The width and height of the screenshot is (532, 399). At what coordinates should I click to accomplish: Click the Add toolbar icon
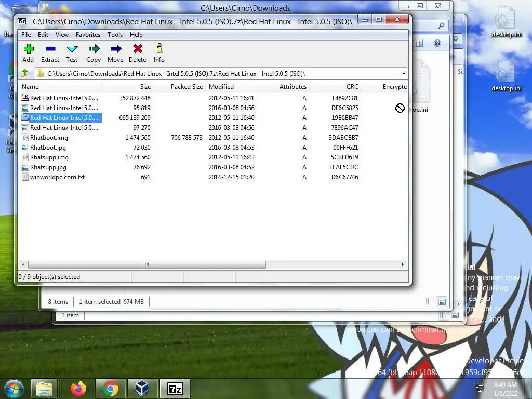click(x=29, y=49)
